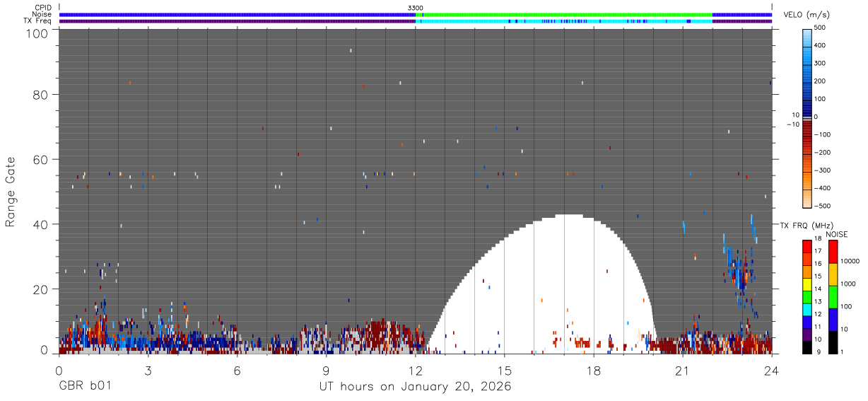
Task: Click the 24 tick on UT hours axis
Action: tap(771, 370)
